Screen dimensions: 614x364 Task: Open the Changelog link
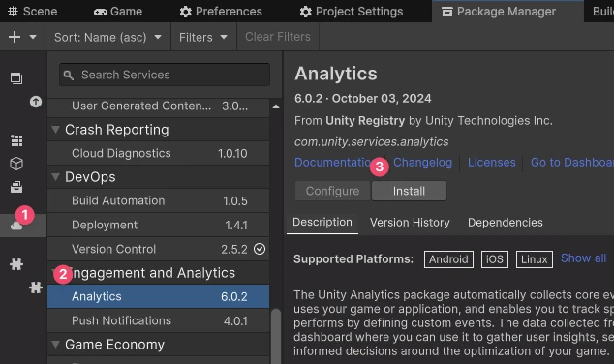point(422,162)
